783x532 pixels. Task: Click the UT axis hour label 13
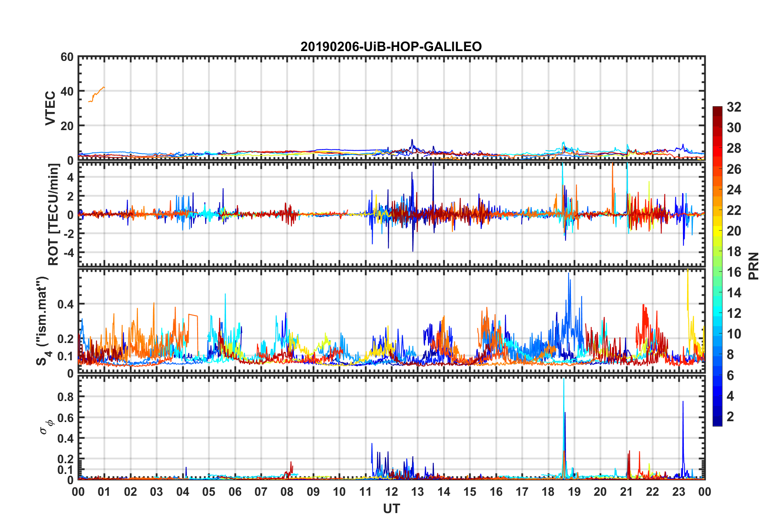coord(417,492)
